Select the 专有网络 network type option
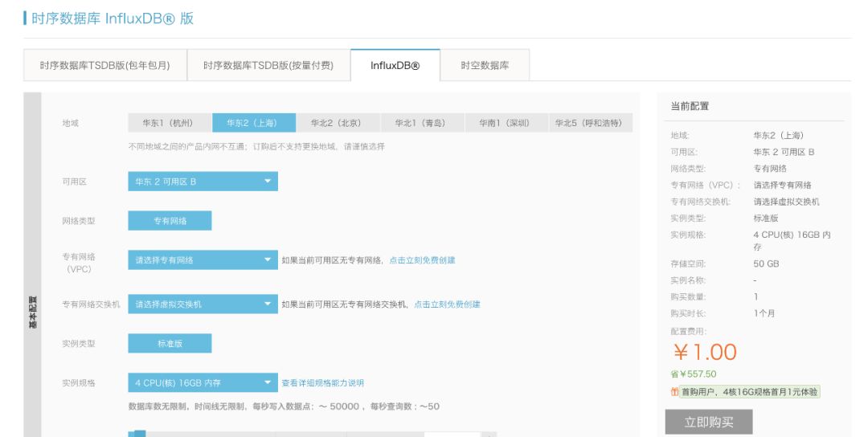Viewport: 868px width, 437px height. [170, 221]
